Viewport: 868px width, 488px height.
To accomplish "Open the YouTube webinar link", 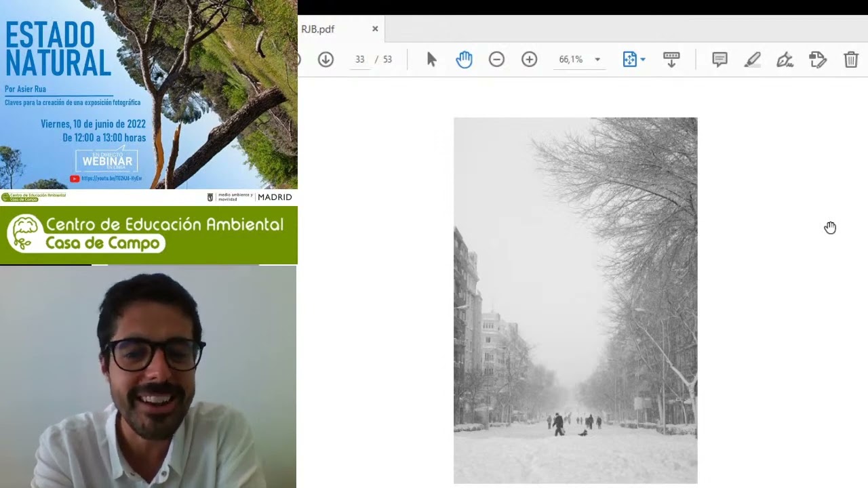I will click(x=107, y=178).
